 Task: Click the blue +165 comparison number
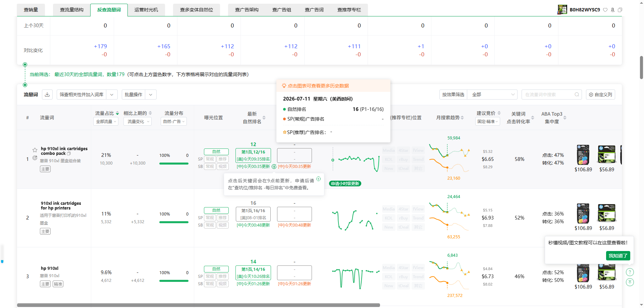164,46
